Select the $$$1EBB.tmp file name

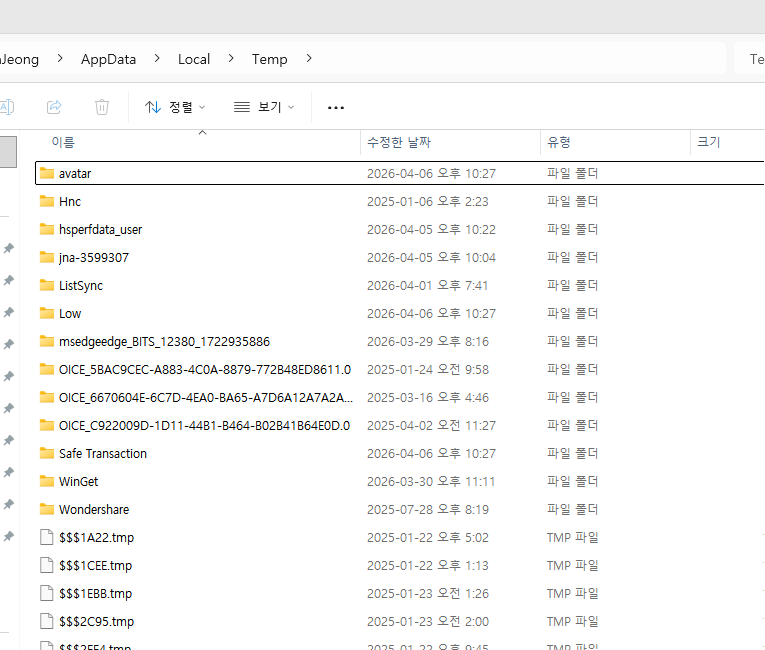96,594
